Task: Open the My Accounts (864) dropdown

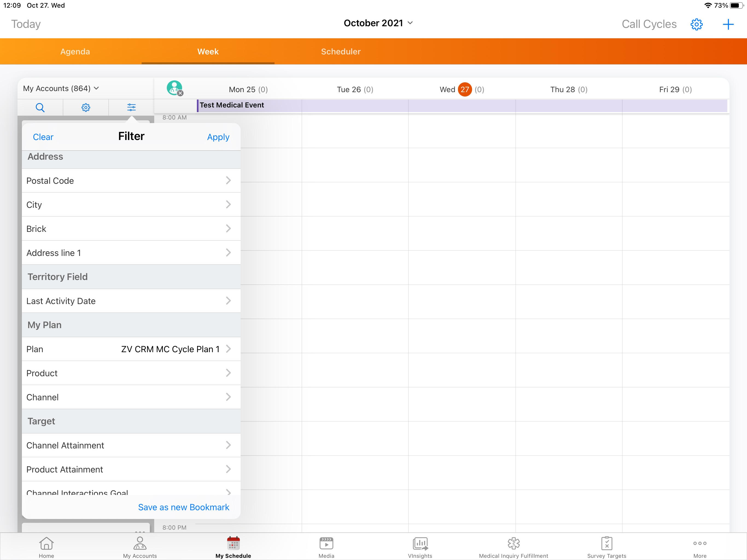Action: pos(61,89)
